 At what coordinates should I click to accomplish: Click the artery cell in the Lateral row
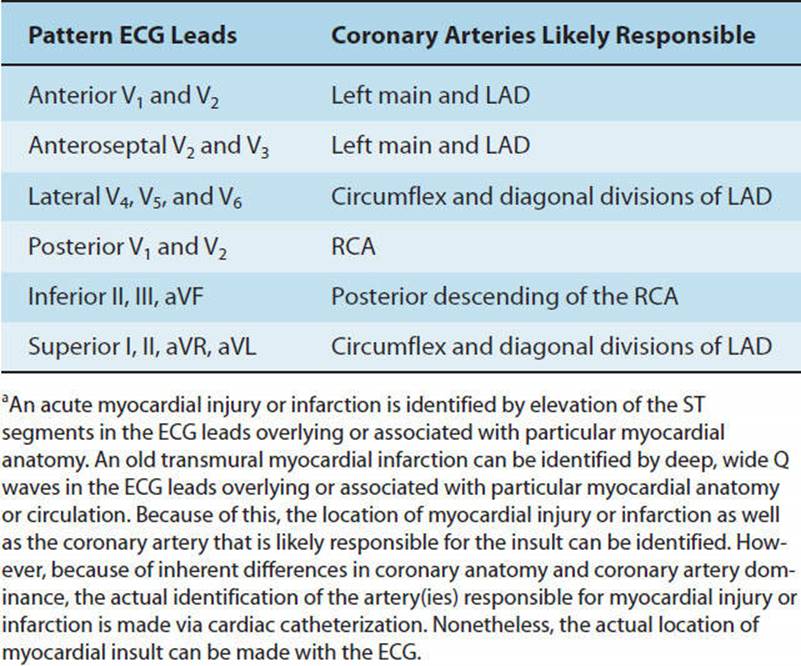[551, 196]
